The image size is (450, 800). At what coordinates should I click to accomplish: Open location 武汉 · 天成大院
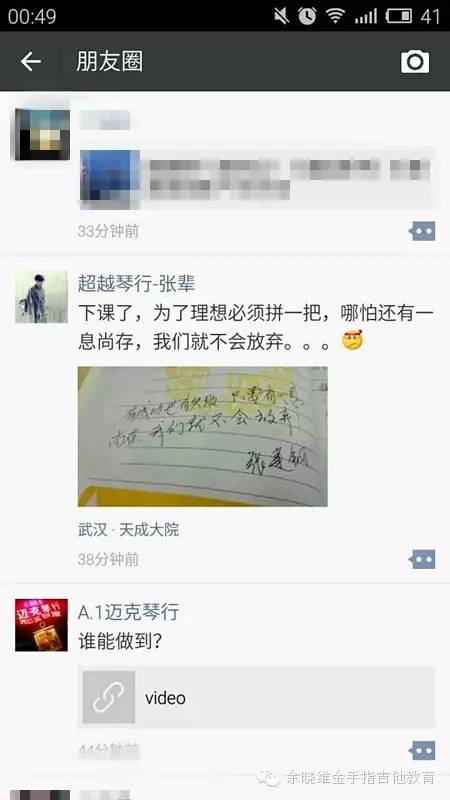[129, 530]
